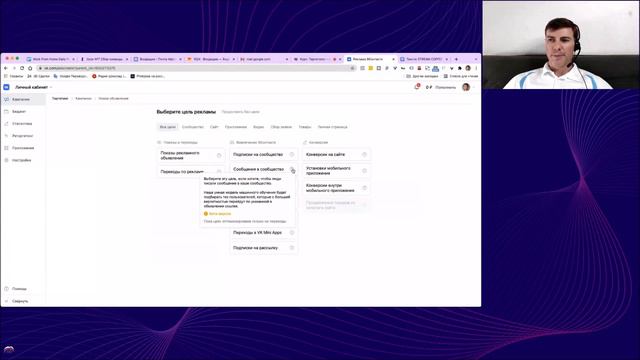Show info for Установки мобильного приложения goal
The height and width of the screenshot is (360, 640).
(x=364, y=171)
